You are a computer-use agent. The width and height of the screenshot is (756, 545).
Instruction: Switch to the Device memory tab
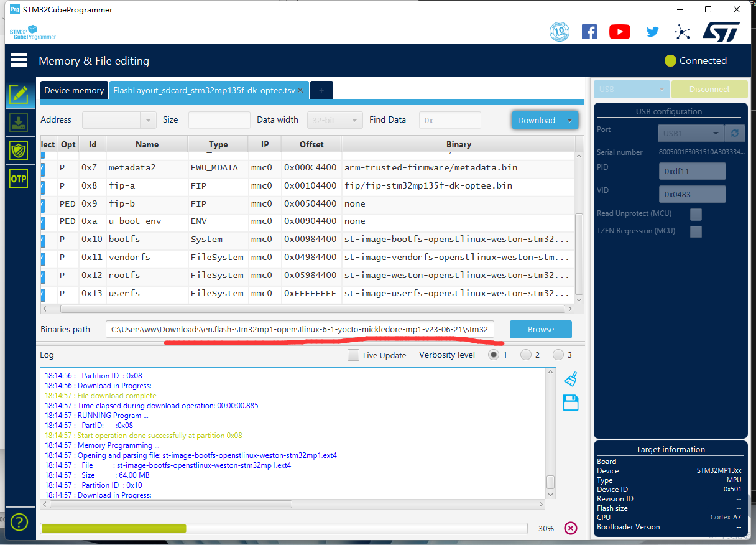point(74,90)
